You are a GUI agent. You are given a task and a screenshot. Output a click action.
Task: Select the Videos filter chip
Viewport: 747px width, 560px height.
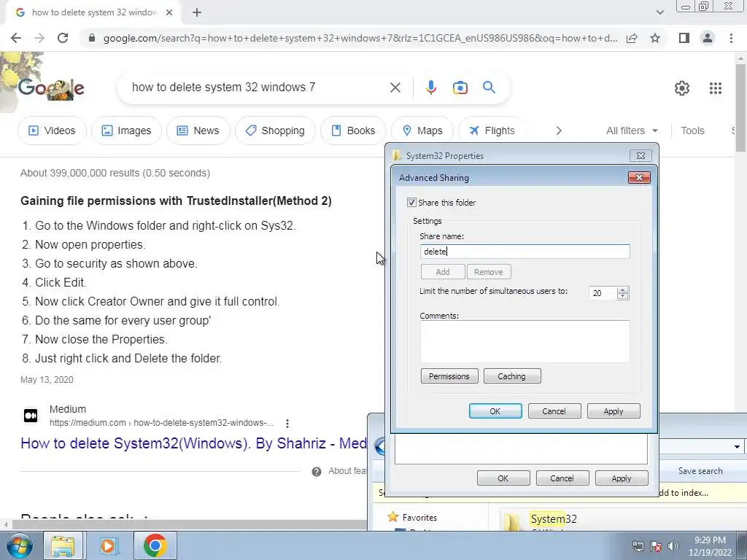[52, 131]
